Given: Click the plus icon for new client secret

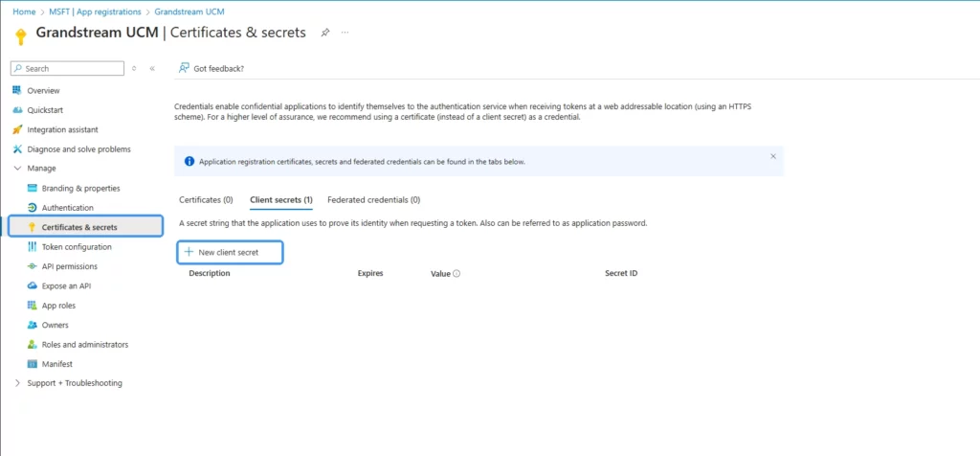Looking at the screenshot, I should 189,252.
